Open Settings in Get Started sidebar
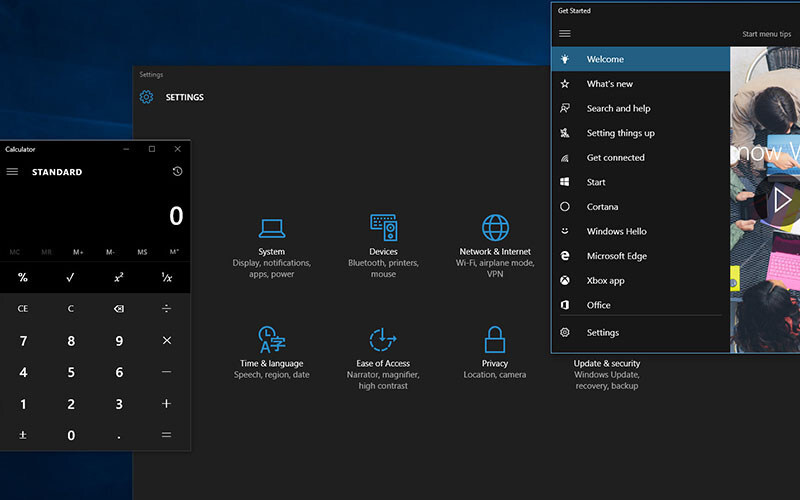The image size is (800, 500). (641, 333)
